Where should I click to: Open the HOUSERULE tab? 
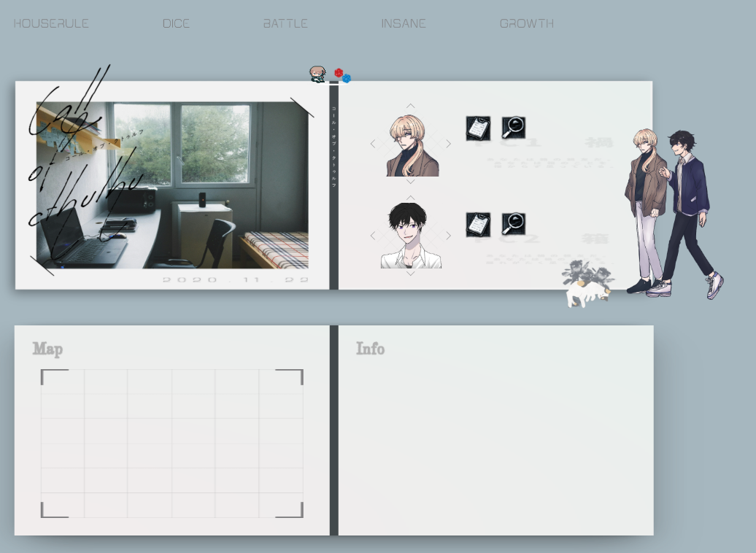point(51,23)
